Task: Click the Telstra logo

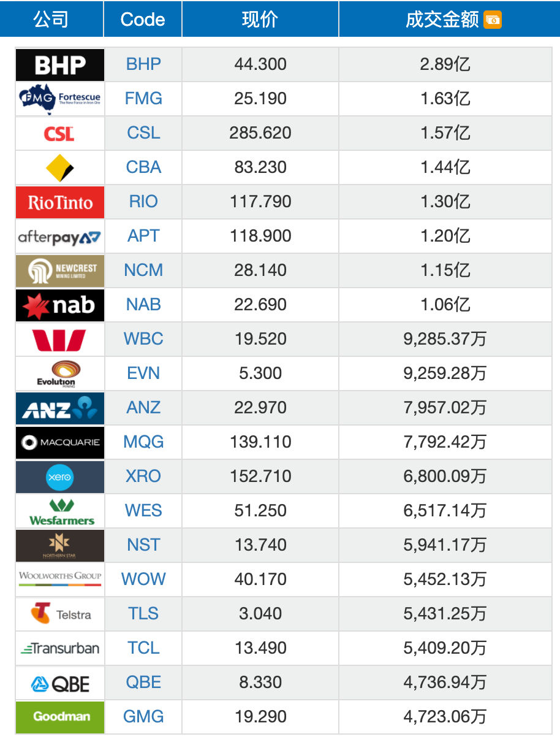Action: (60, 614)
